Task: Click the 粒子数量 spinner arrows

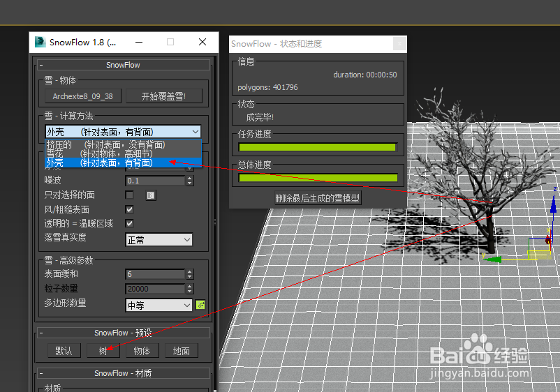Action: (190, 289)
